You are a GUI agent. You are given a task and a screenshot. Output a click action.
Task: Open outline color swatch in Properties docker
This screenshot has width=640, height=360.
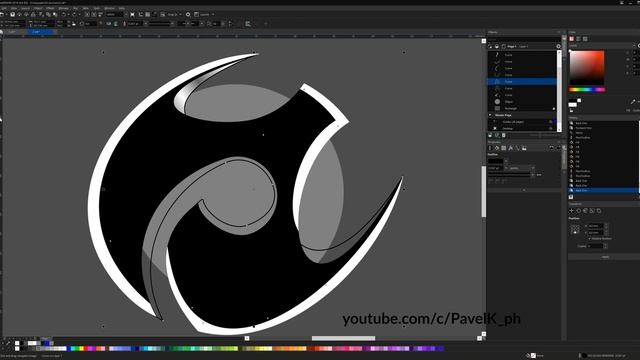[496, 161]
